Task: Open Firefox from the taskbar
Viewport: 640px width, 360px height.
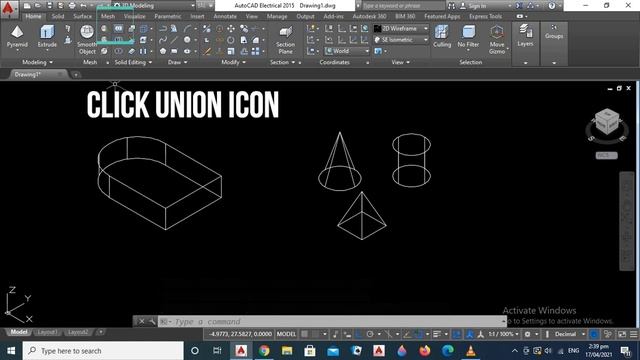Action: pos(425,351)
